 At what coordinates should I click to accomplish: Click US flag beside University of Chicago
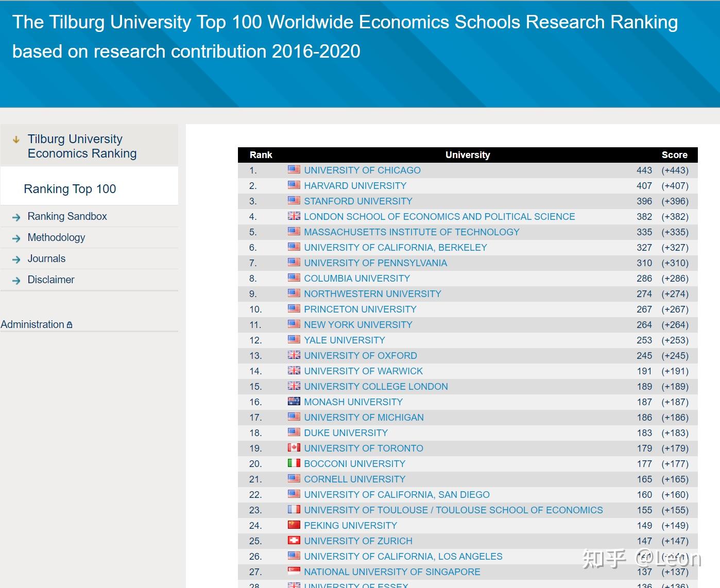294,169
